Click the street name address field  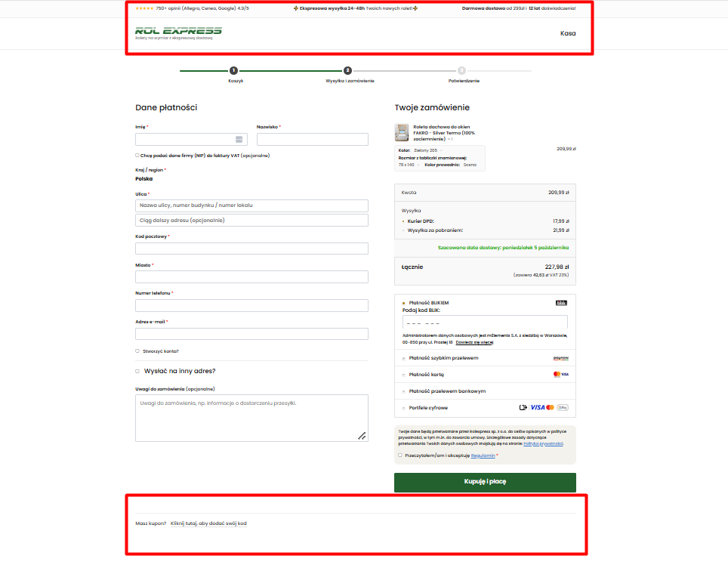pos(251,205)
